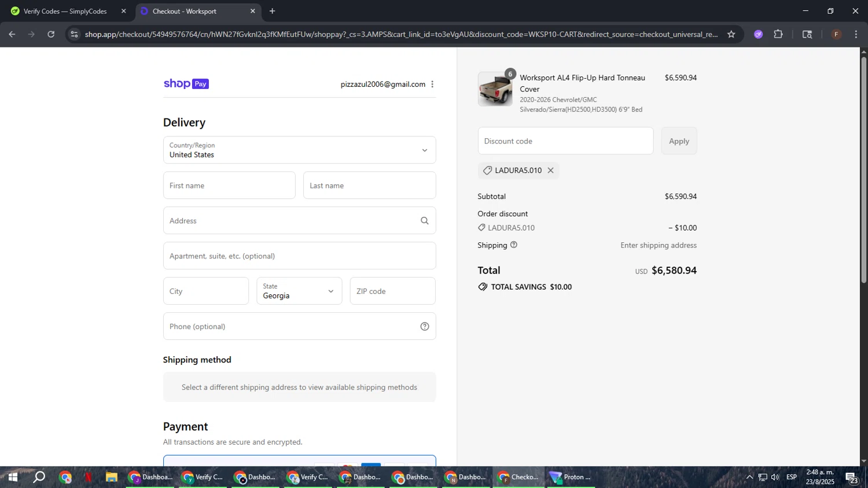Click the pizzazul2006@gmail.com email text
The width and height of the screenshot is (868, 488).
[x=383, y=84]
